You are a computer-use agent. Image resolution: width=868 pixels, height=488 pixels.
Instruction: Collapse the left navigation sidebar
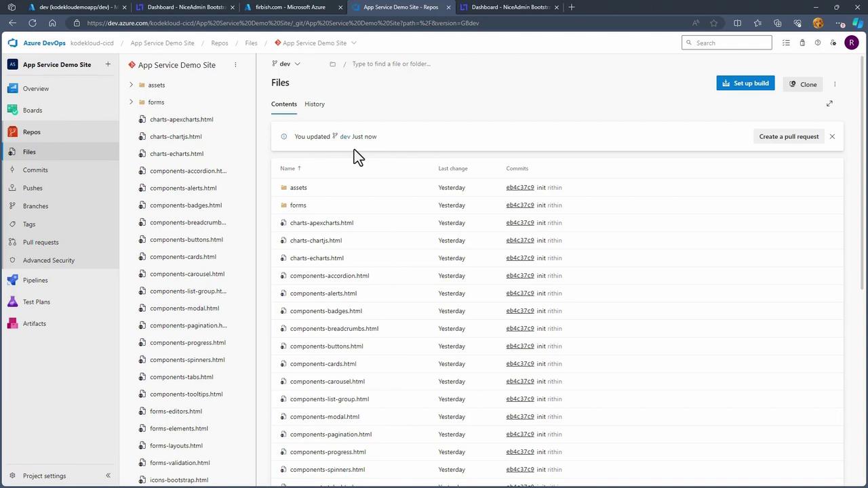[x=108, y=476]
